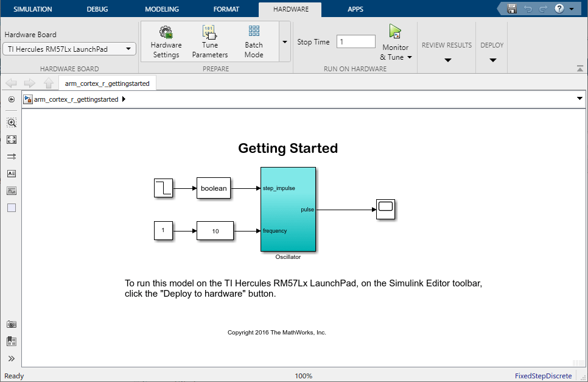Select Fit to View tool
Image resolution: width=588 pixels, height=382 pixels.
(12, 140)
